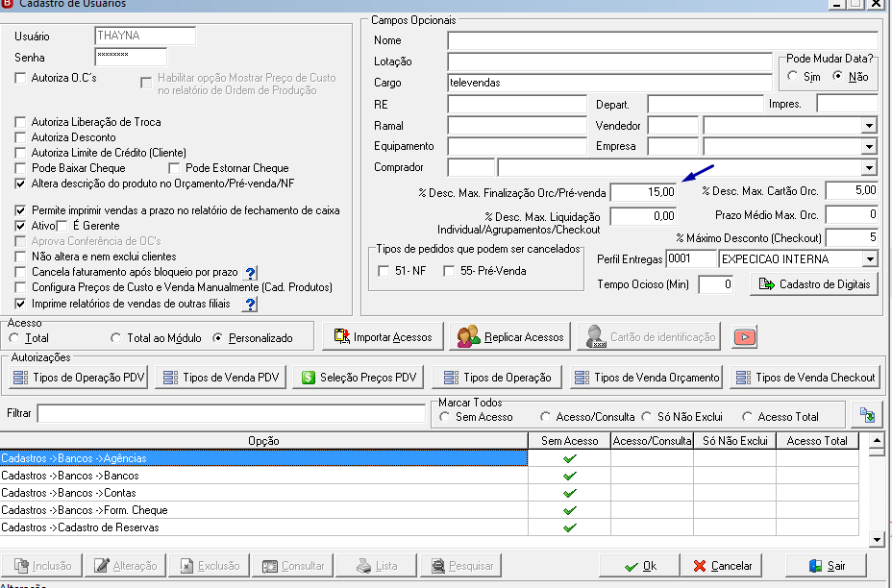Select Personalizado access radio
This screenshot has width=892, height=588.
(217, 338)
